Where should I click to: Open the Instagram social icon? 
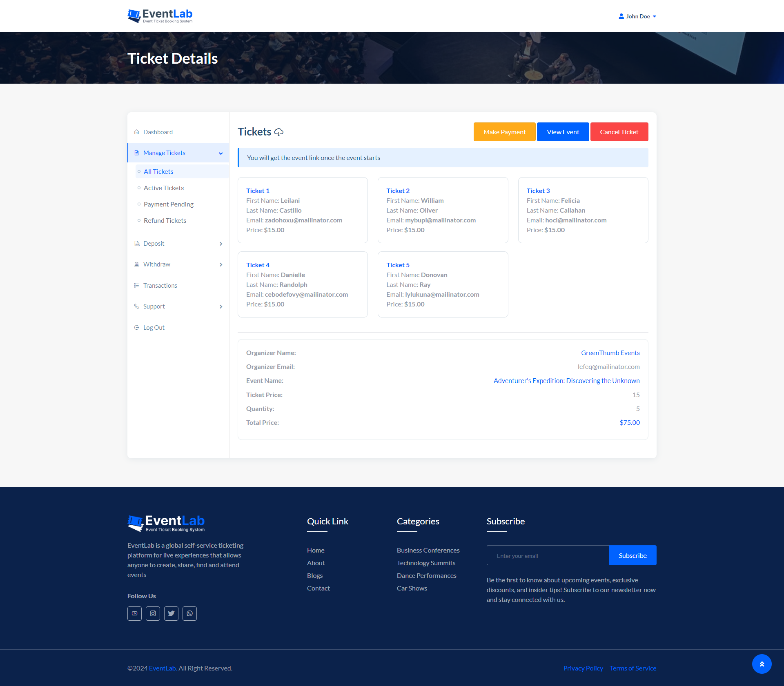(153, 613)
